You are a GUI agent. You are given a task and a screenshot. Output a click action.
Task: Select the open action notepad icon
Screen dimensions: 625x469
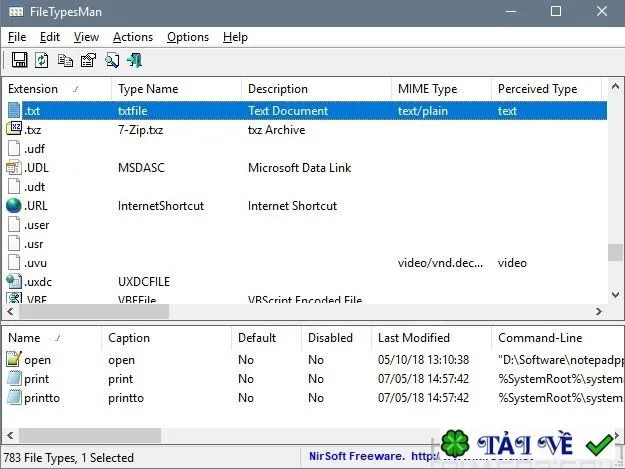(x=14, y=359)
